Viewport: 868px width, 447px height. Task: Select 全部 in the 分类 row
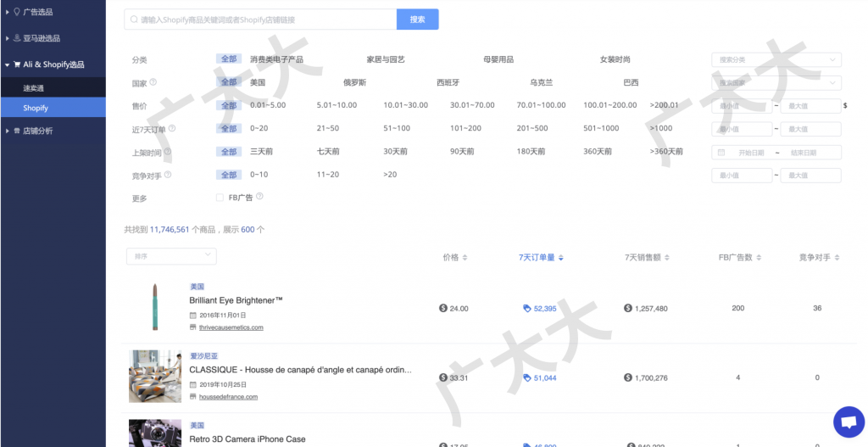point(229,59)
